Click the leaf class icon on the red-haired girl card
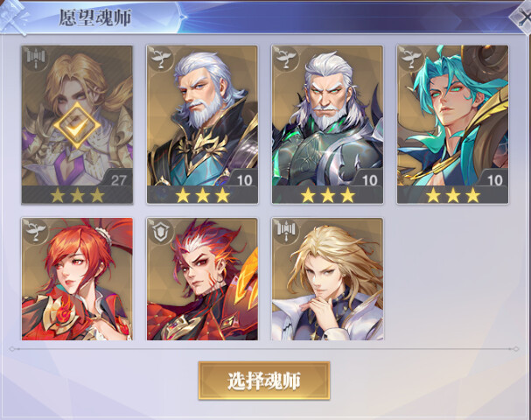Image resolution: width=531 pixels, height=420 pixels. [36, 231]
